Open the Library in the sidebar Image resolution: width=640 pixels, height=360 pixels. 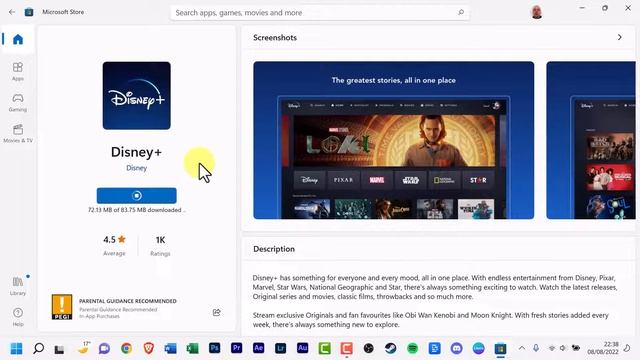[18, 286]
